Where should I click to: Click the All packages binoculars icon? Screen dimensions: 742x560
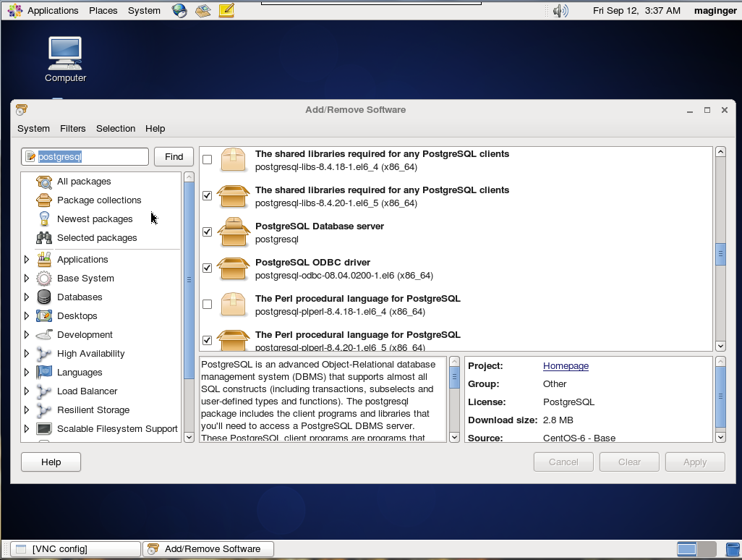(x=44, y=182)
